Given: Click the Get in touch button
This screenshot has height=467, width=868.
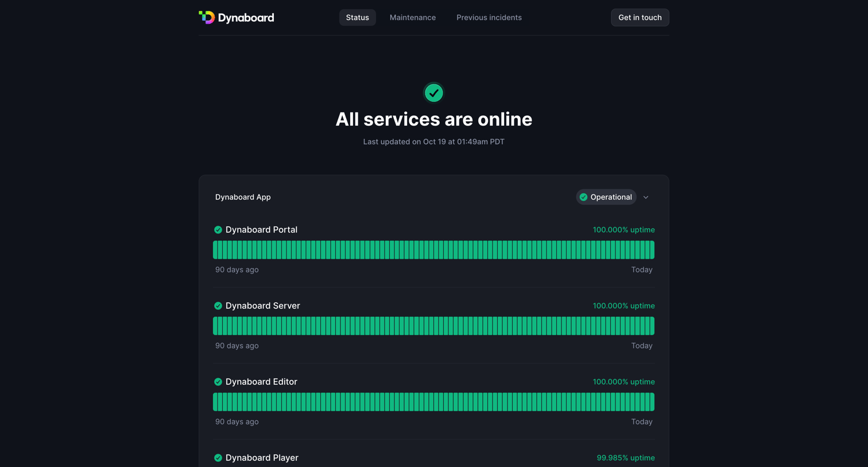Looking at the screenshot, I should coord(640,18).
